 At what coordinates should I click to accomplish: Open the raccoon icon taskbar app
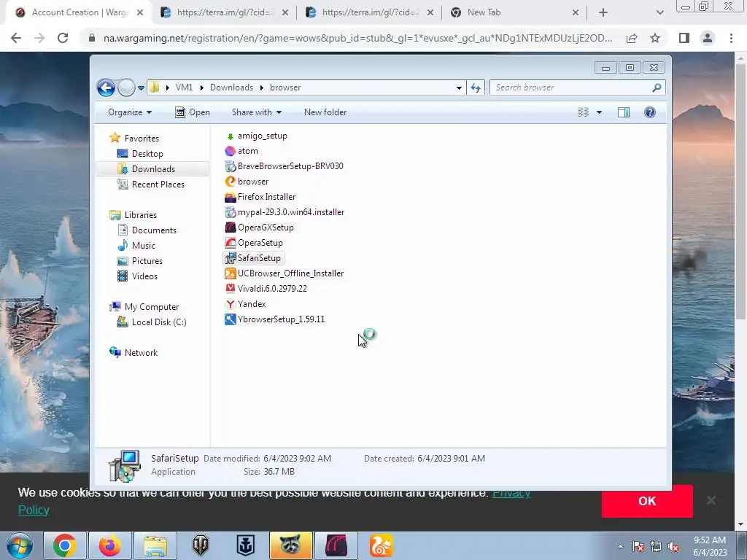tap(290, 545)
